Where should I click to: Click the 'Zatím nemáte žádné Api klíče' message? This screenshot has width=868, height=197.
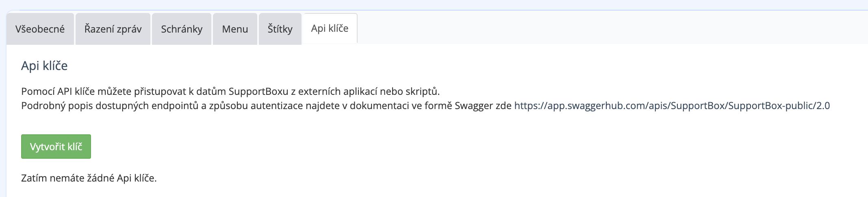click(x=89, y=178)
